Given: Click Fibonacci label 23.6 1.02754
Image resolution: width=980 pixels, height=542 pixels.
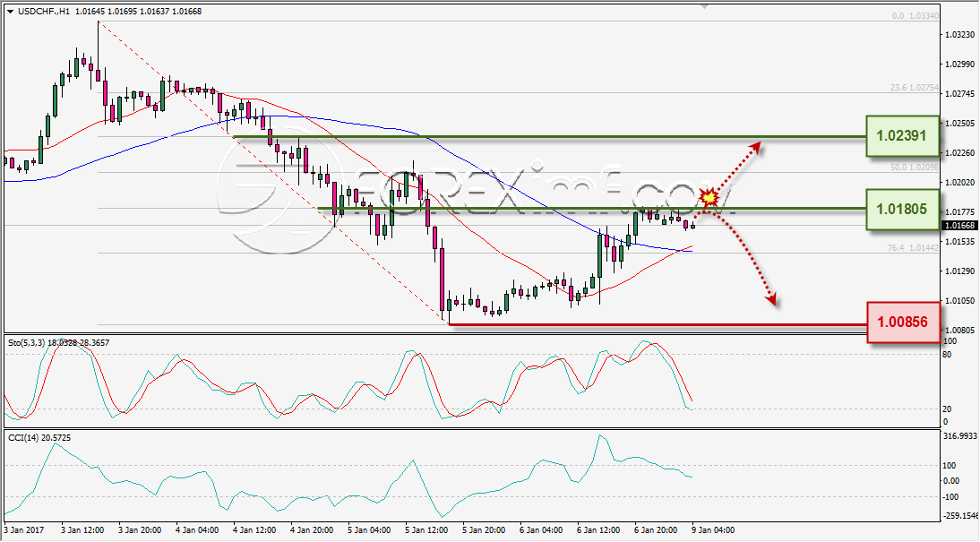Looking at the screenshot, I should tap(915, 88).
